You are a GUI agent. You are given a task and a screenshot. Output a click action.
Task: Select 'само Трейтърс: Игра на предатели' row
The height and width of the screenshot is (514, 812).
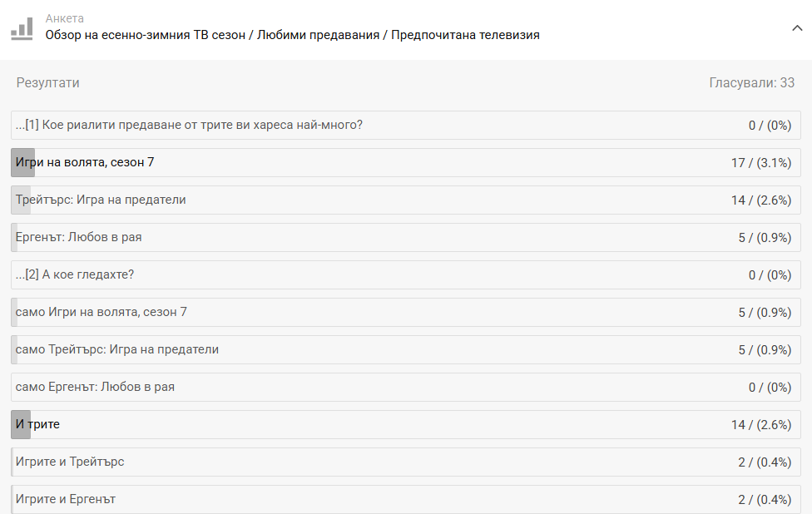(x=117, y=349)
